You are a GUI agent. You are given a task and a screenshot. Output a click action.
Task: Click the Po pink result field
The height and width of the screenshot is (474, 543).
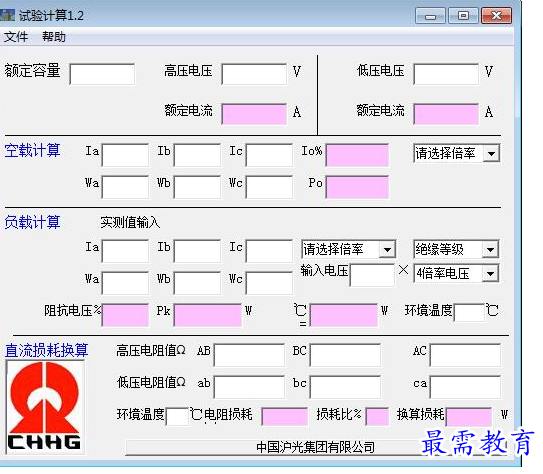(357, 187)
